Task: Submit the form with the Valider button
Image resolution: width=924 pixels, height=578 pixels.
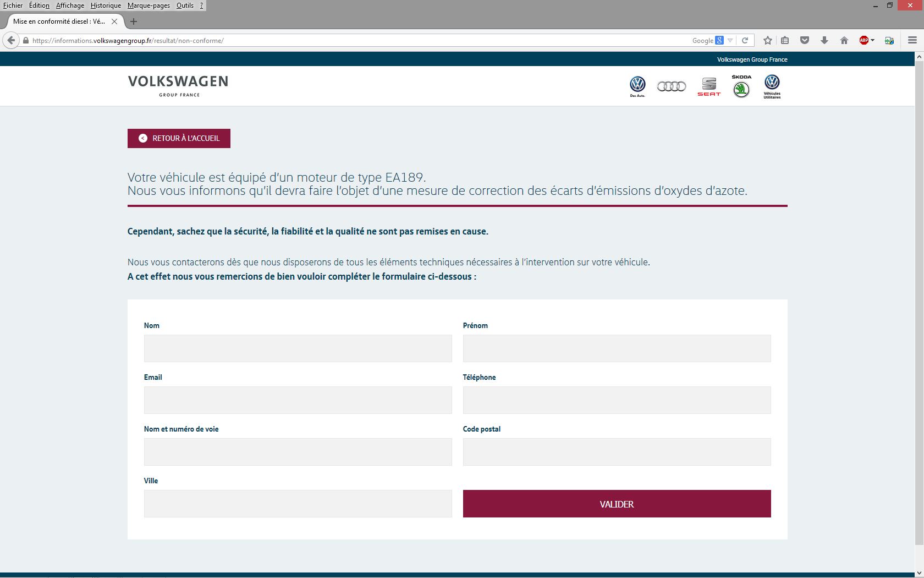Action: pyautogui.click(x=617, y=504)
